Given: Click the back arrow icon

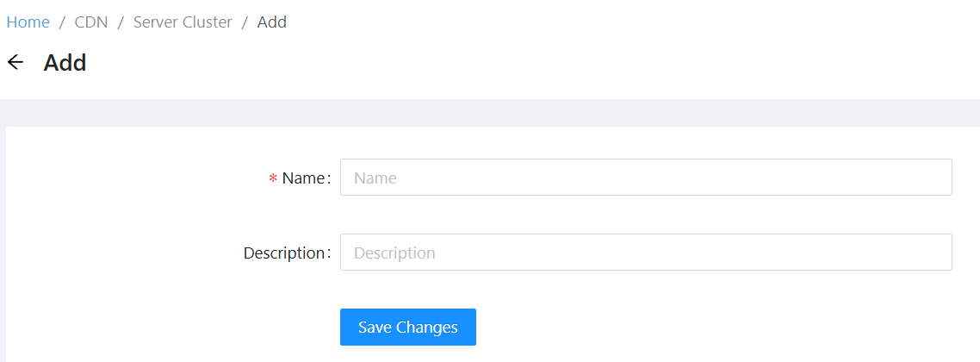Looking at the screenshot, I should tap(15, 62).
